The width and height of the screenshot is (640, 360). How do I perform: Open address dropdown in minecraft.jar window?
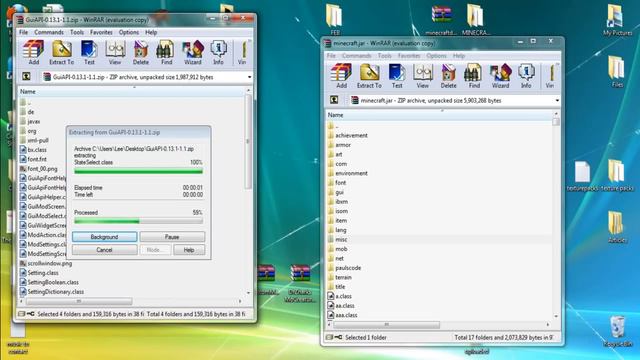point(557,100)
